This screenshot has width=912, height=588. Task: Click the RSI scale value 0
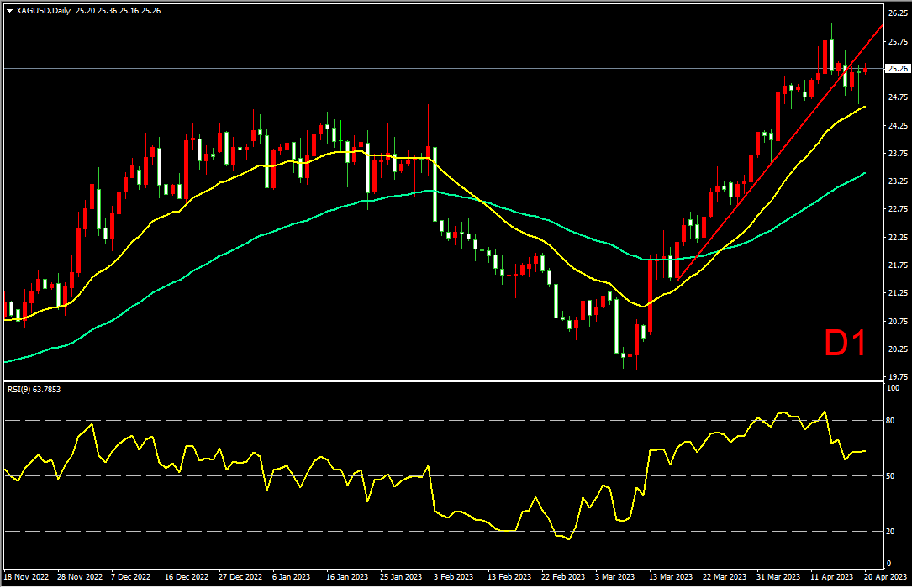(x=888, y=564)
